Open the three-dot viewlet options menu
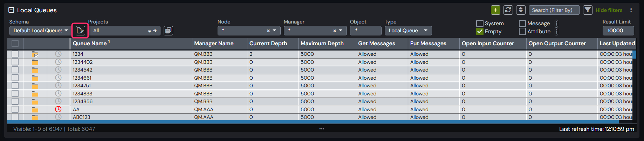 pyautogui.click(x=631, y=10)
